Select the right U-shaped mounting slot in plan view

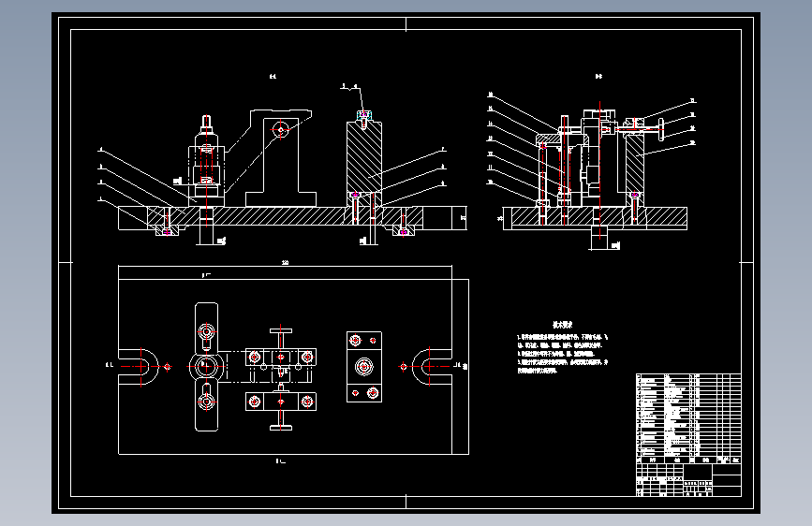click(x=432, y=367)
